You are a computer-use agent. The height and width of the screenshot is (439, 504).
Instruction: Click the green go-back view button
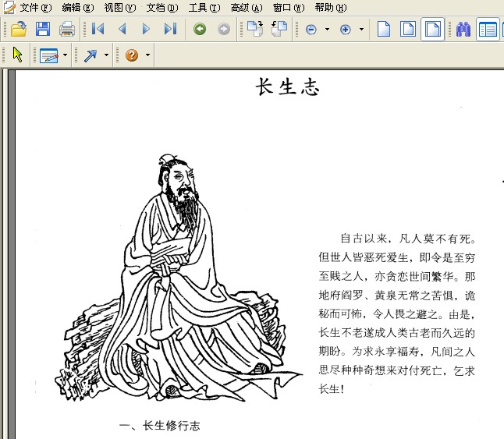coord(200,29)
